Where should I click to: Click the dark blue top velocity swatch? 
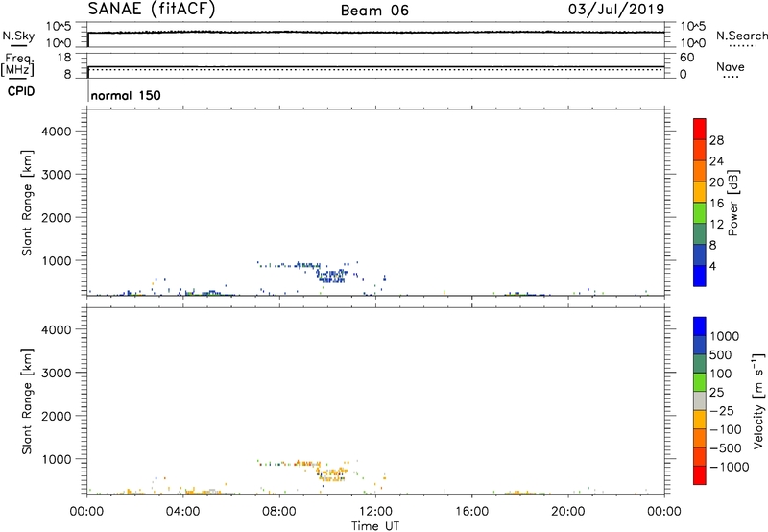[x=700, y=326]
